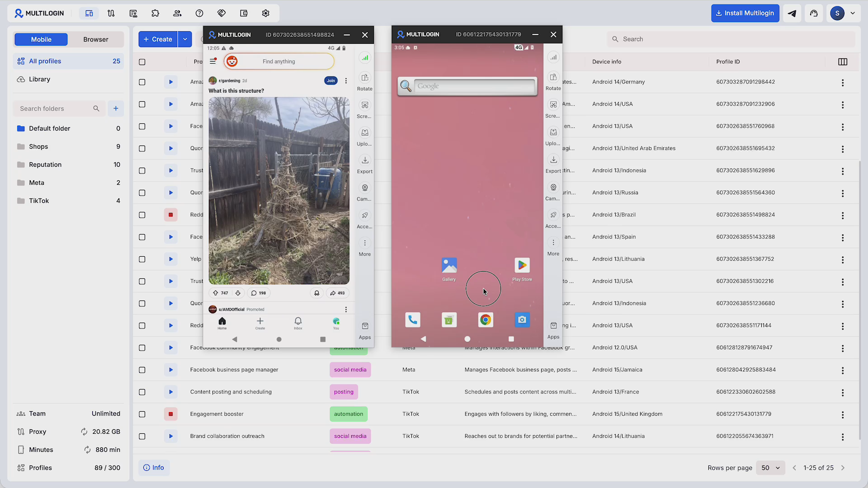This screenshot has width=868, height=488.
Task: Expand the Create button dropdown arrow
Action: (185, 39)
